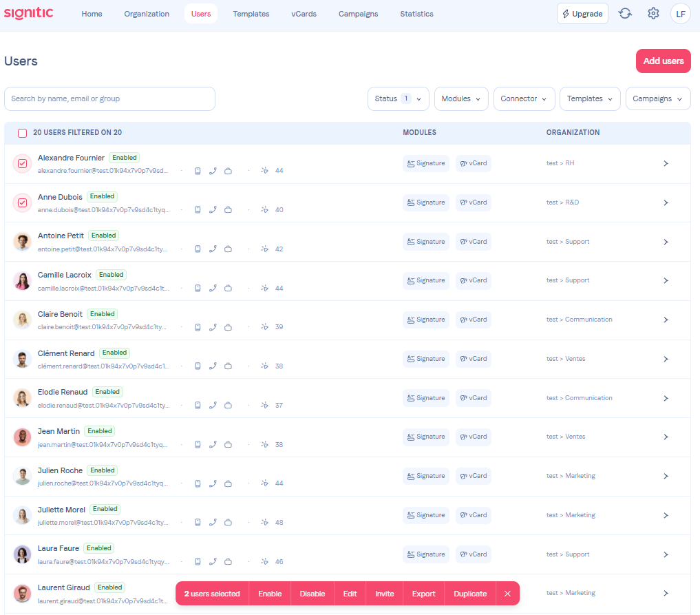Click the sync refresh icon in header
The image size is (700, 615).
(x=625, y=14)
